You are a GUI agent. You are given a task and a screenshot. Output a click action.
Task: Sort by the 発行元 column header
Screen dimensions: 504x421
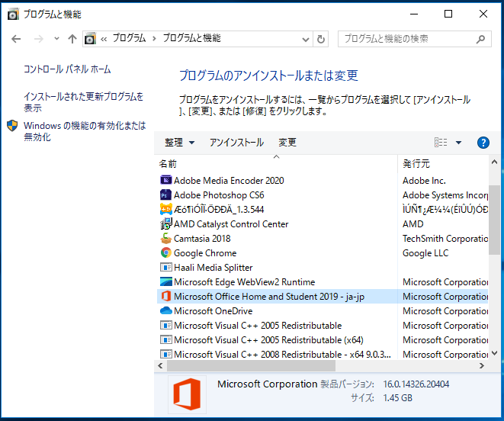click(x=443, y=163)
